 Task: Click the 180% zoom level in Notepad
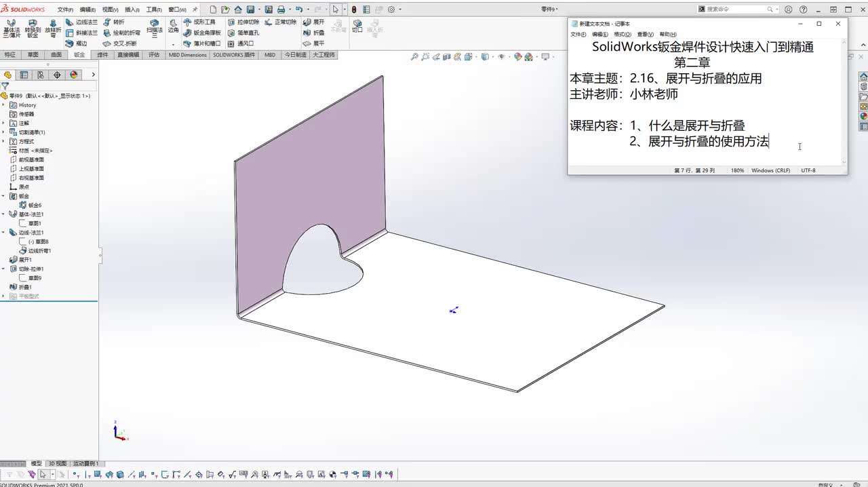point(737,170)
